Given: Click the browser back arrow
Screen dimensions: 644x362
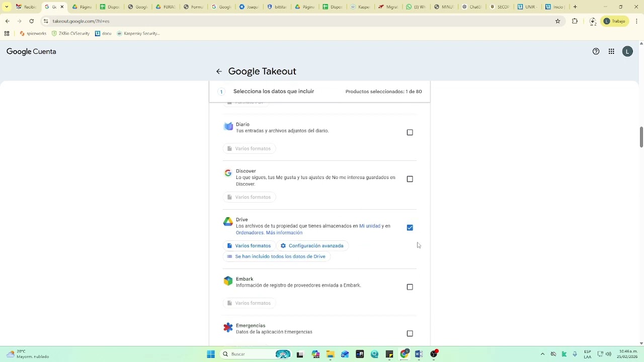Looking at the screenshot, I should pos(7,21).
